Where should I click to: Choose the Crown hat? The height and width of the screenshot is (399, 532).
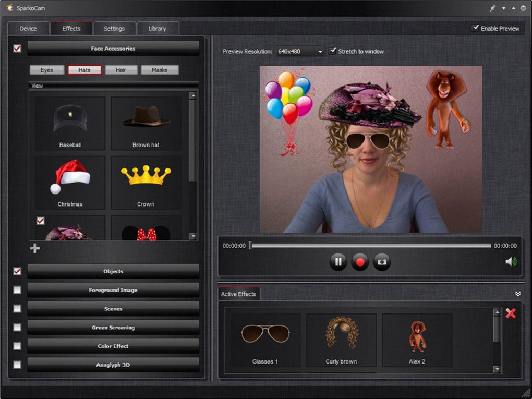(146, 183)
